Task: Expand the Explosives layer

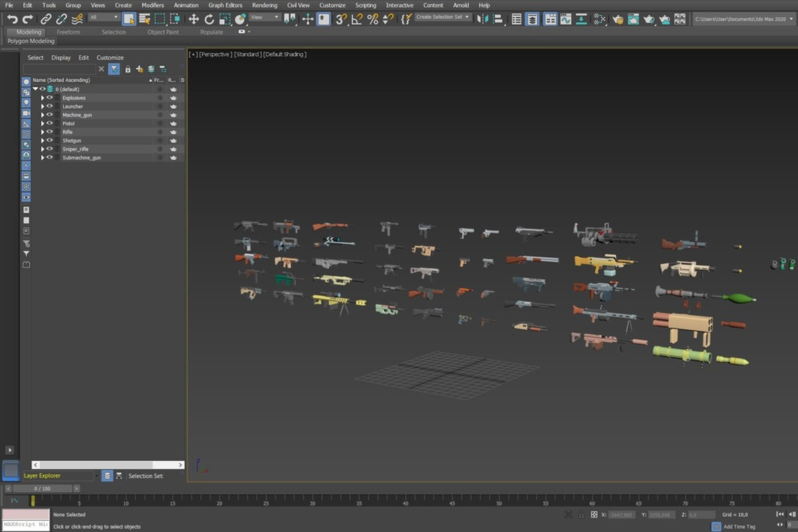Action: coord(43,98)
